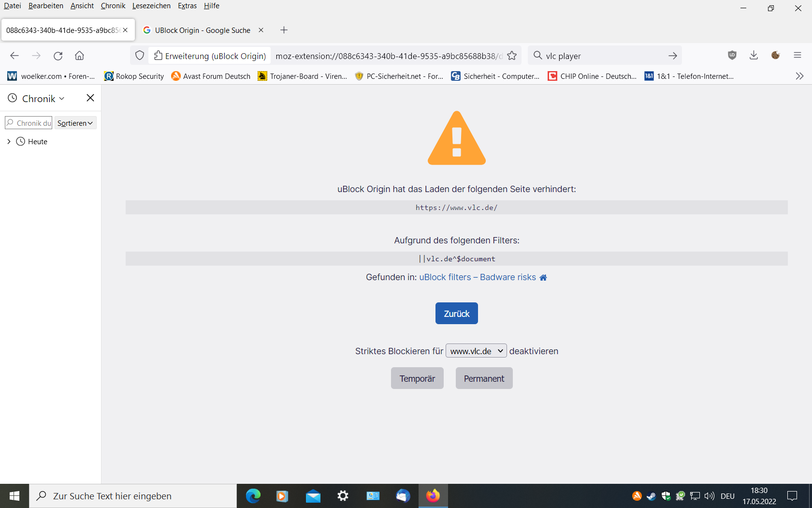Select the blocked URL text https://www.vlc.de/
This screenshot has height=508, width=812.
456,208
